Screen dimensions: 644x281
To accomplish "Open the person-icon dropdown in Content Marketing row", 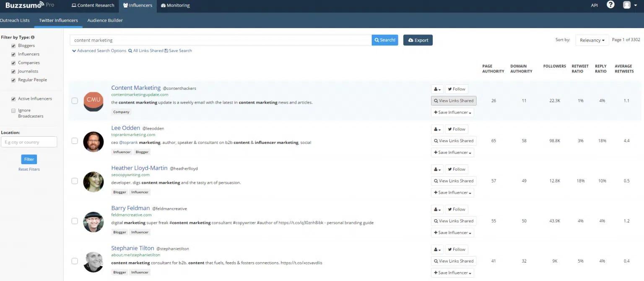I will coord(437,89).
